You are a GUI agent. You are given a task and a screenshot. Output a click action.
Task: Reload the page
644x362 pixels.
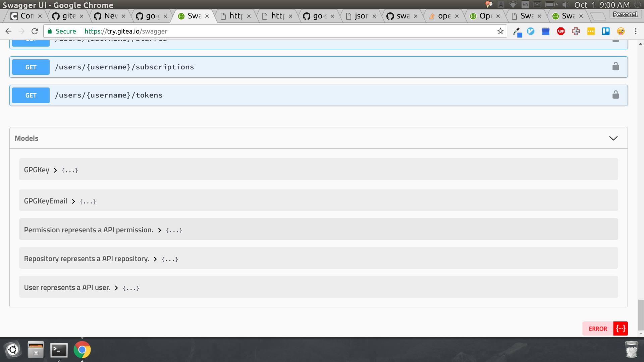pos(35,31)
